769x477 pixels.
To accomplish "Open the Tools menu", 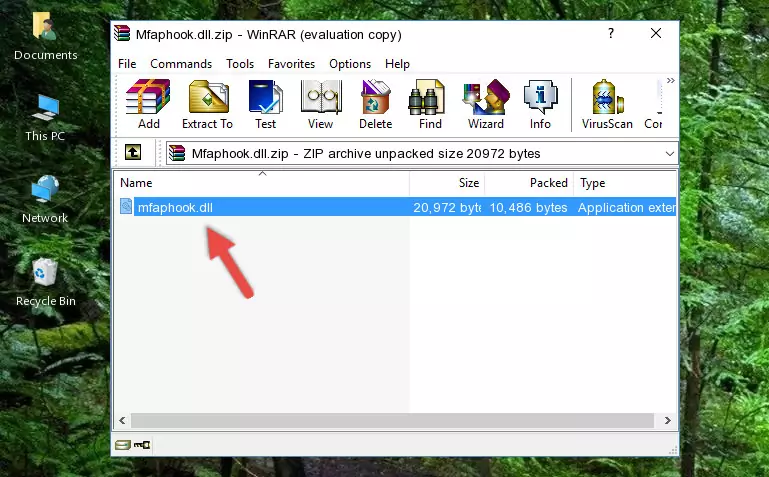I will click(240, 64).
